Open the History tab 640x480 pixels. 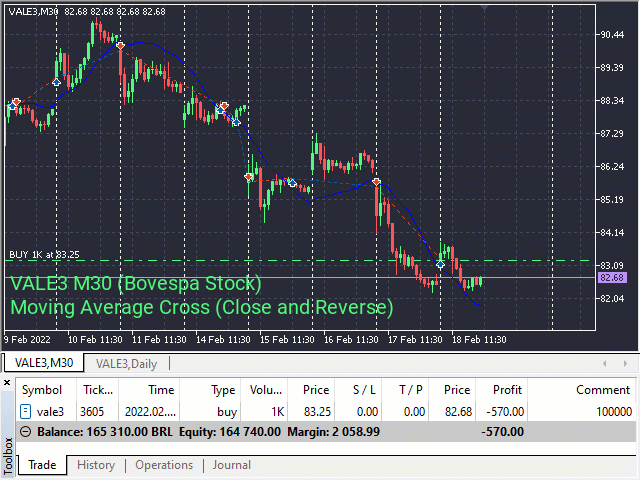(96, 465)
